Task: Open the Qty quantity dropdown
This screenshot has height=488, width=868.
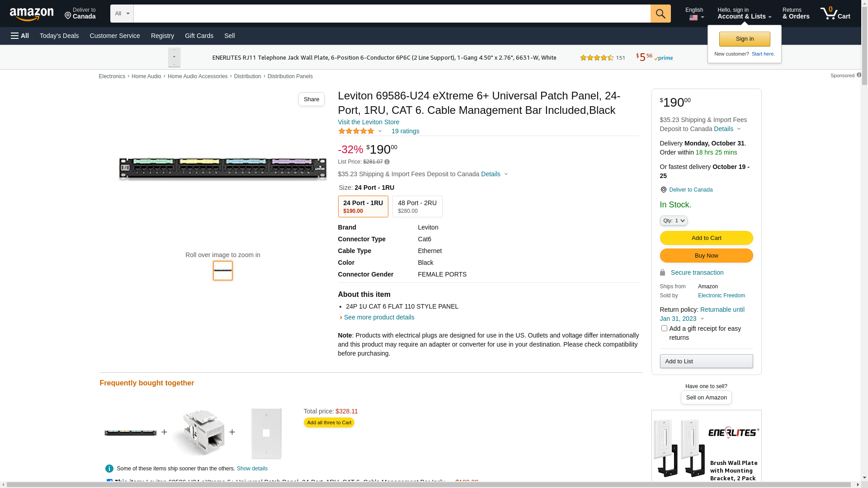Action: 674,221
